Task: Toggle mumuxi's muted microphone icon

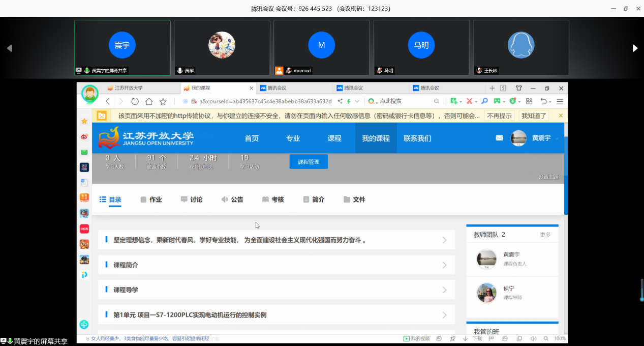Action: coord(289,71)
